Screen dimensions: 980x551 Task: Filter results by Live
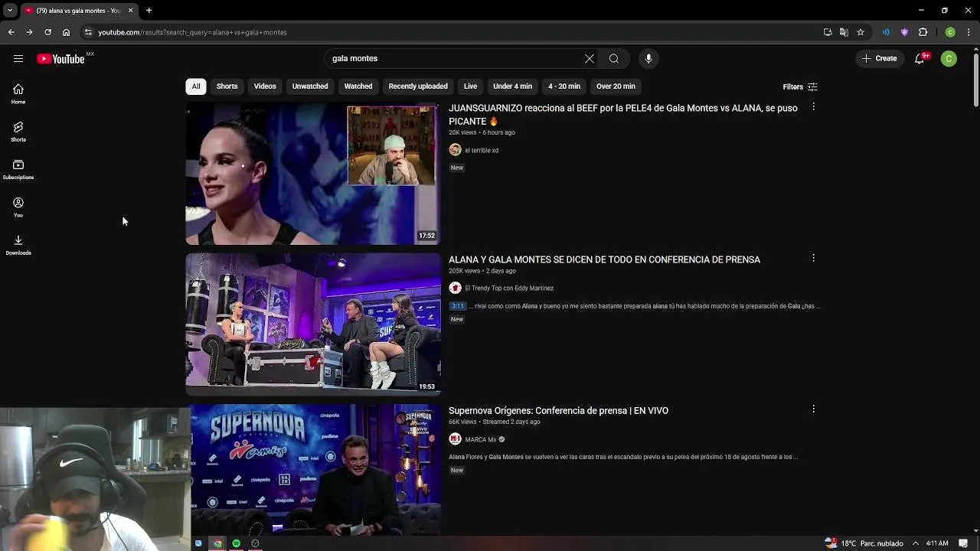[x=471, y=86]
